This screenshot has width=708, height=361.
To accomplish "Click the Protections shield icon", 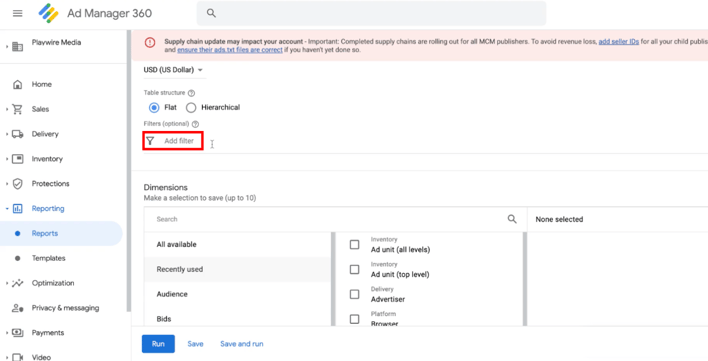I will click(x=17, y=184).
